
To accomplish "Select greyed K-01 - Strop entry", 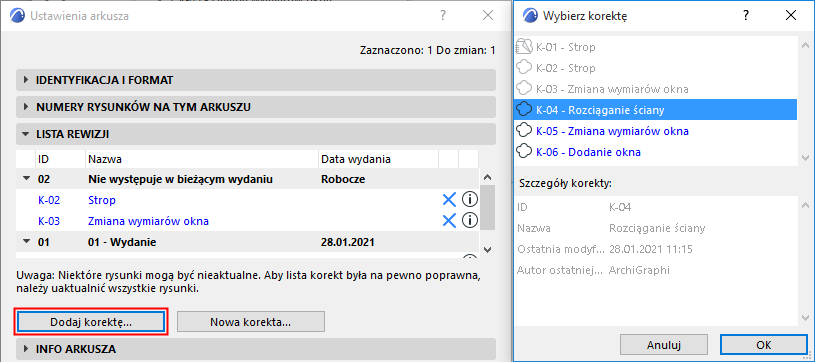I will pyautogui.click(x=655, y=47).
